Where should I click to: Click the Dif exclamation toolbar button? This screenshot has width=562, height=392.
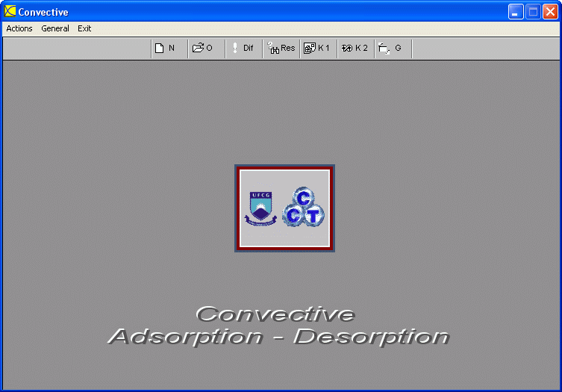pos(244,48)
